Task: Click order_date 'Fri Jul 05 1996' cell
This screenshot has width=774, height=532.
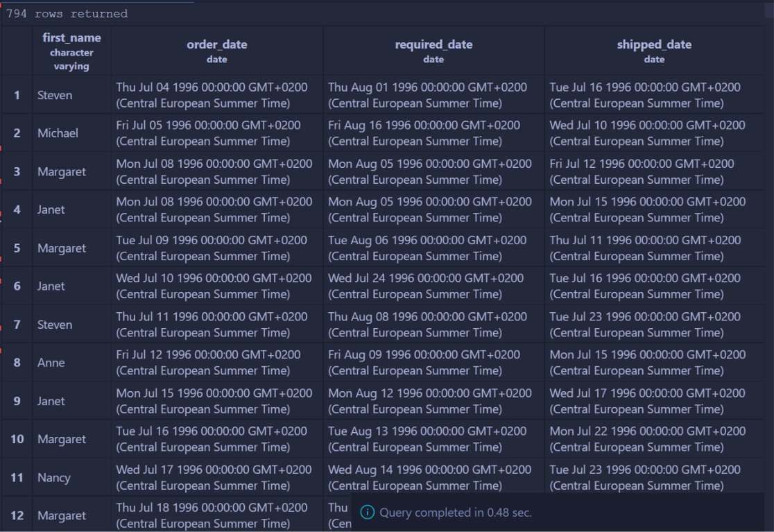Action: (216, 132)
